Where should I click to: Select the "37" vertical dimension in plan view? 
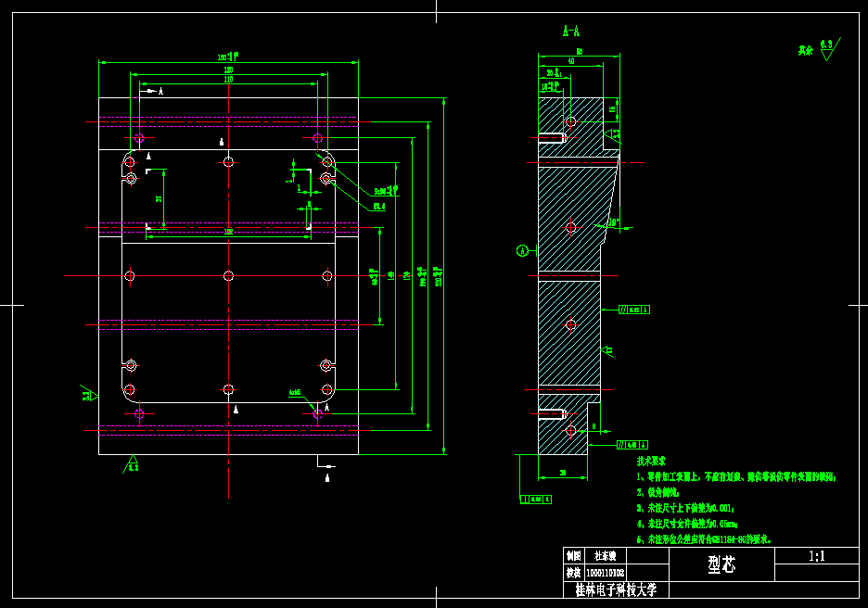[x=159, y=198]
